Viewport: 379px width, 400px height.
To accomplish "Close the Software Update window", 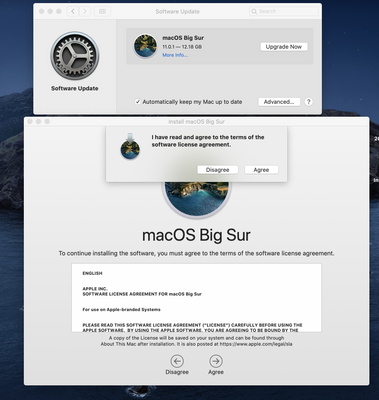I will (41, 11).
